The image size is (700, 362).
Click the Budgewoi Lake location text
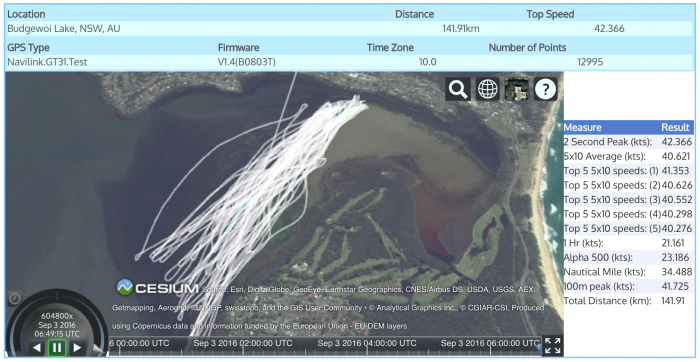(64, 29)
